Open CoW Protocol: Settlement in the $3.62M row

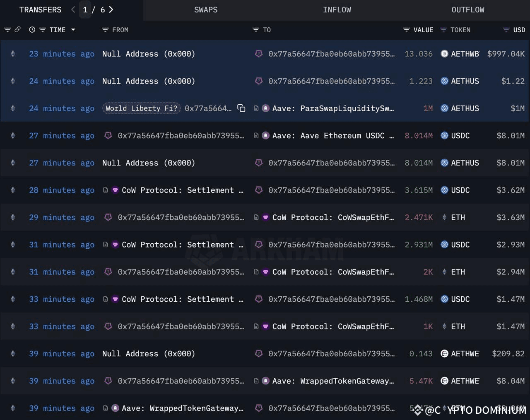point(183,190)
